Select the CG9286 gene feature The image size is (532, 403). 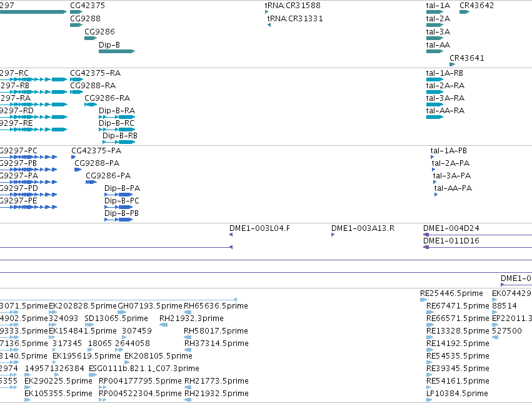(x=91, y=38)
